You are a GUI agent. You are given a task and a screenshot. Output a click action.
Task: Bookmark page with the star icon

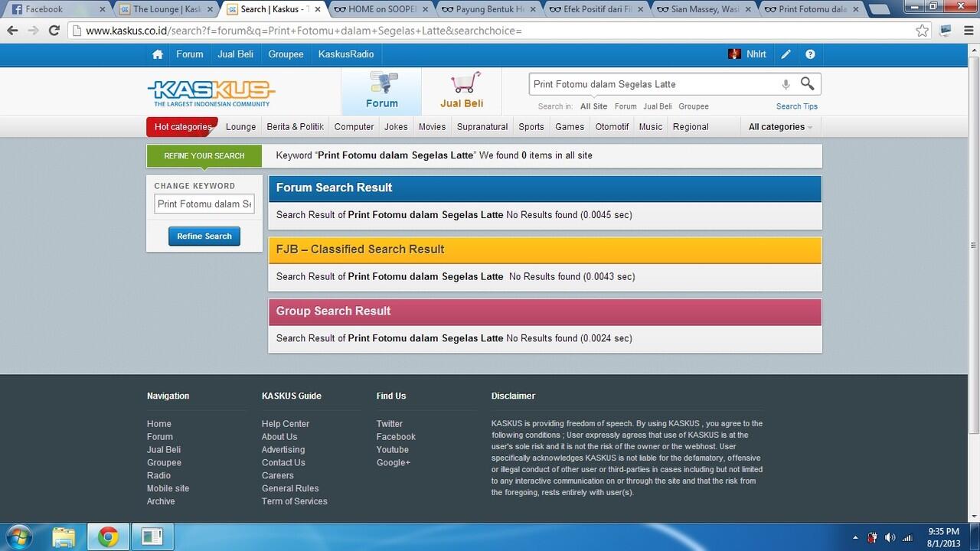click(x=923, y=31)
